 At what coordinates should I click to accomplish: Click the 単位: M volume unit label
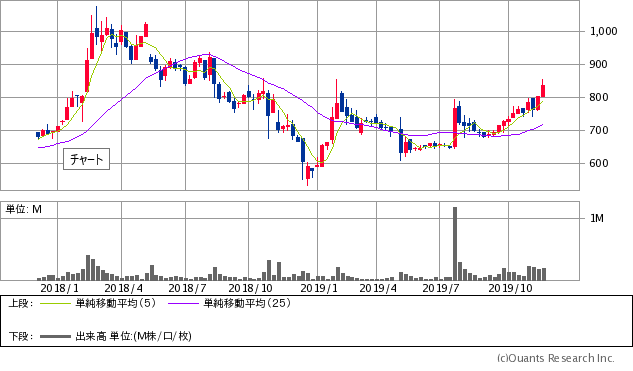(x=23, y=209)
